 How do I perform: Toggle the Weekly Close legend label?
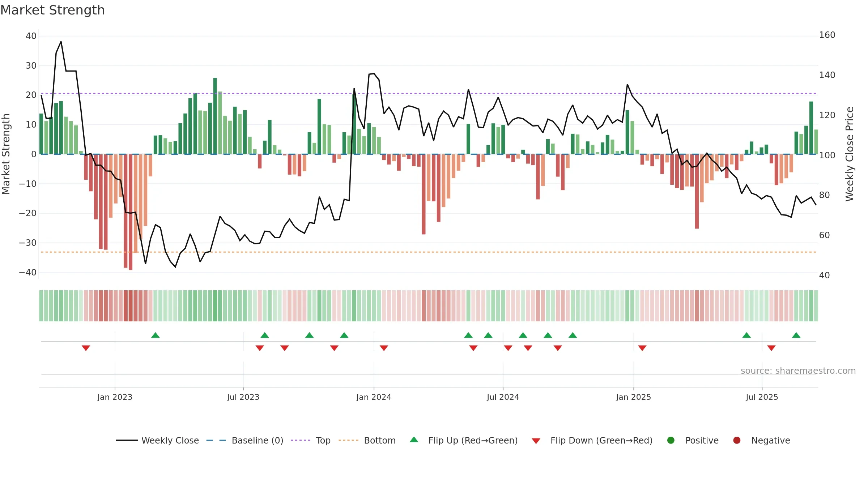(x=170, y=441)
